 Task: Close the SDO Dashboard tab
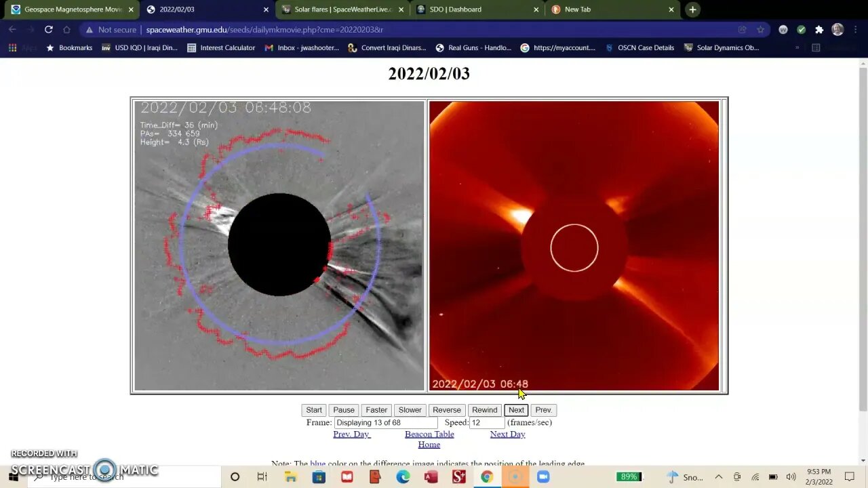536,9
